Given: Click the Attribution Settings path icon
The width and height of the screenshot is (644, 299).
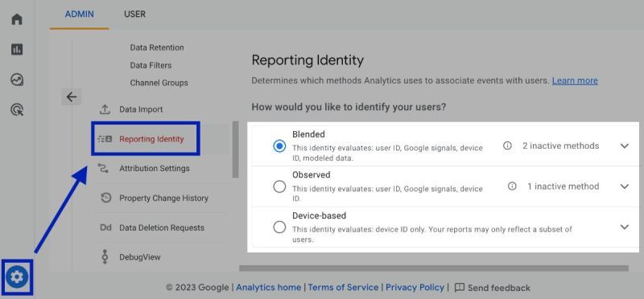Looking at the screenshot, I should pyautogui.click(x=104, y=168).
